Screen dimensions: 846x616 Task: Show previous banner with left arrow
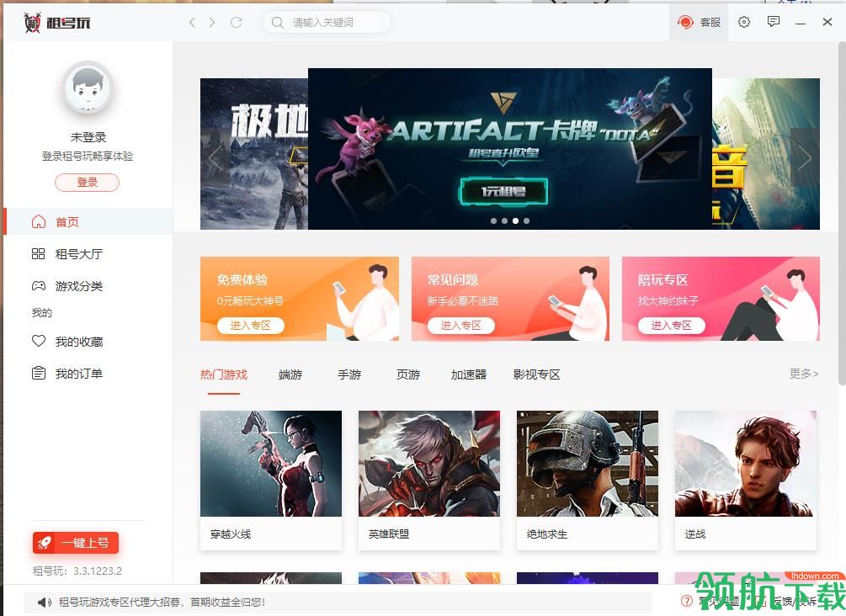point(215,158)
